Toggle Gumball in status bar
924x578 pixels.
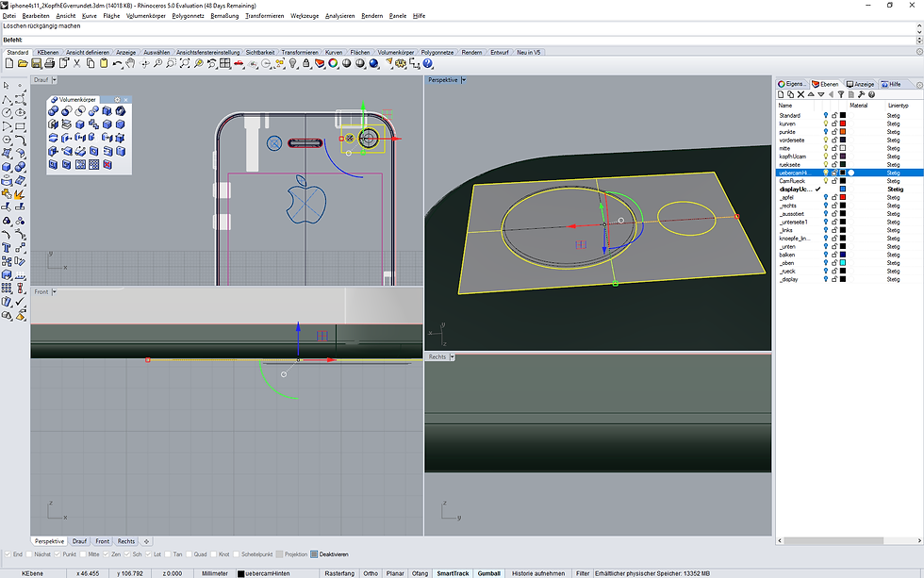point(489,573)
